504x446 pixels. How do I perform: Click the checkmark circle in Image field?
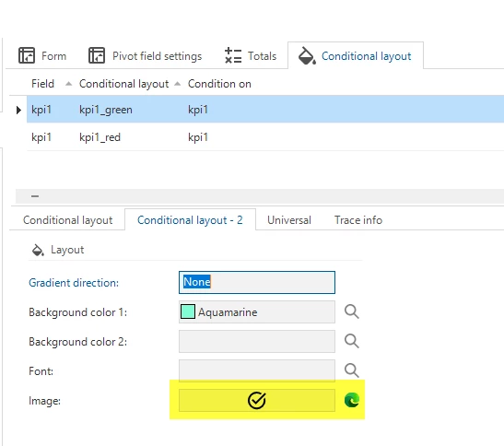[256, 400]
